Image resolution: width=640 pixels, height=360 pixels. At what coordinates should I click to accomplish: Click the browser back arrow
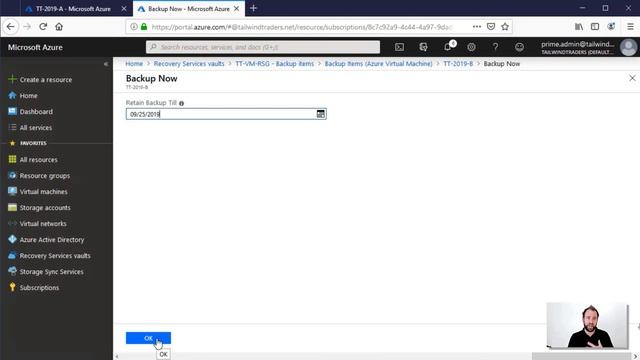[11, 27]
